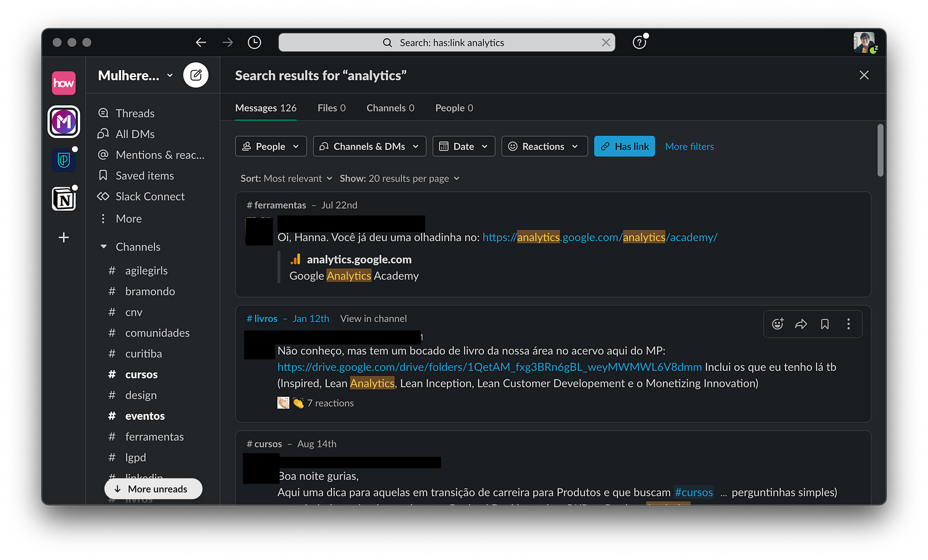Open the user profile avatar
This screenshot has height=560, width=928.
click(x=864, y=42)
